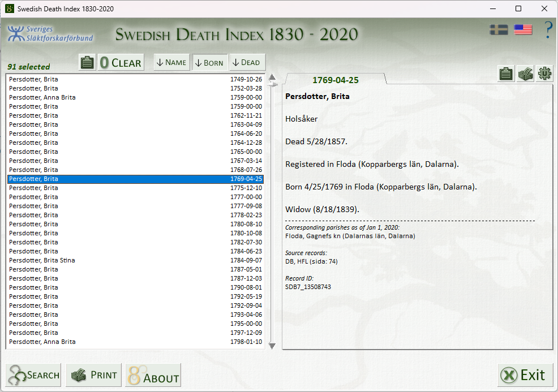Select Persdotter, Brita Stina born 1784-09-07

click(136, 260)
